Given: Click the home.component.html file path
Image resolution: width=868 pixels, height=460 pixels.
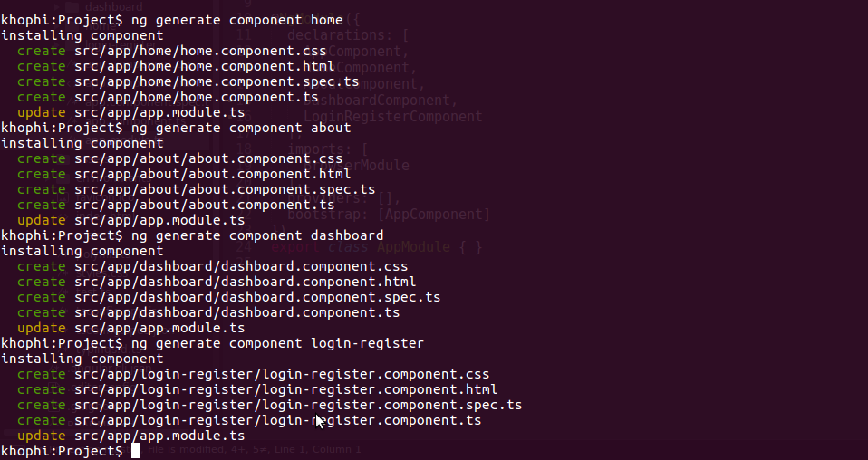Looking at the screenshot, I should coord(204,66).
